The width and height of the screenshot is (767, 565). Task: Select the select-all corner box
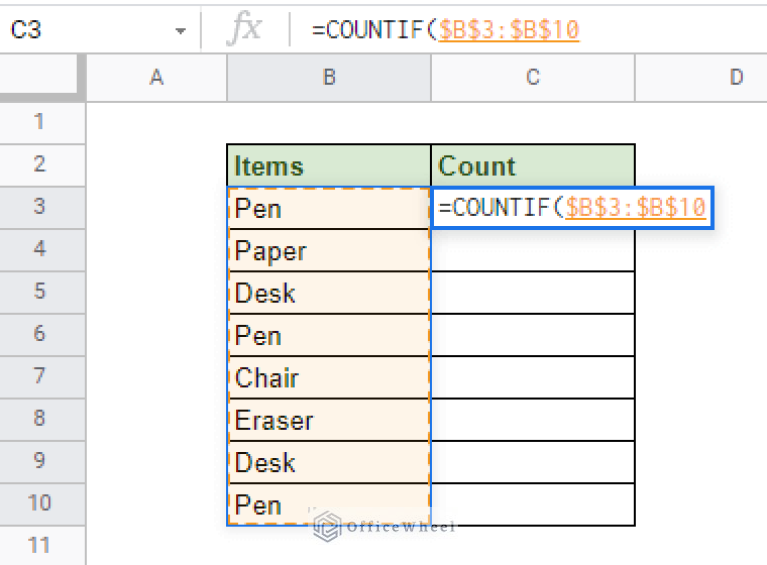click(x=42, y=77)
